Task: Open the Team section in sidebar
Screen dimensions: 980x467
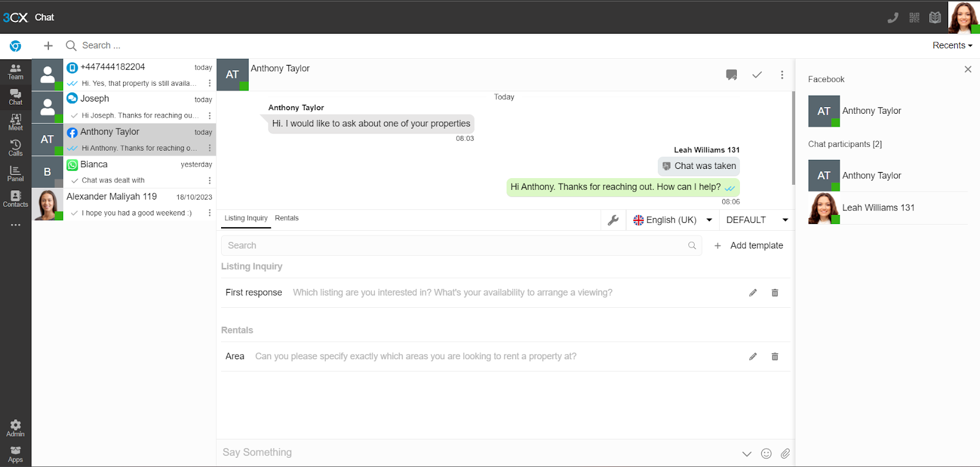Action: pos(15,72)
